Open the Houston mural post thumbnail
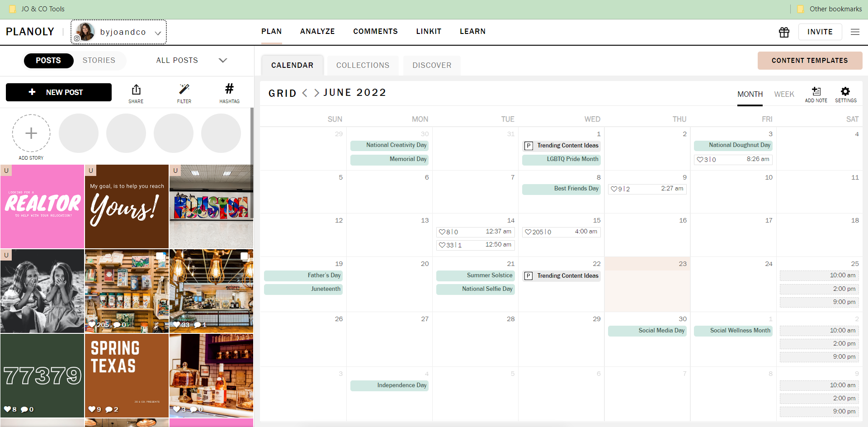The image size is (868, 427). [x=211, y=206]
